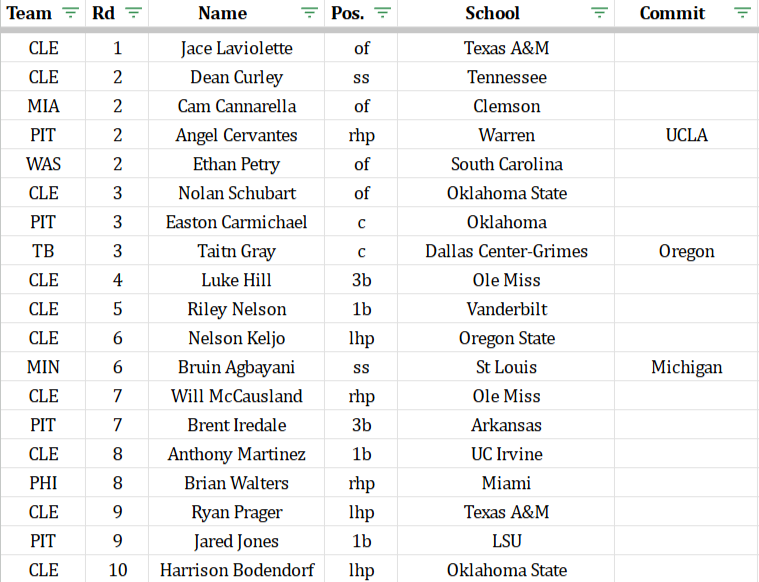759x582 pixels.
Task: Open the Name column filter icon
Action: point(309,13)
